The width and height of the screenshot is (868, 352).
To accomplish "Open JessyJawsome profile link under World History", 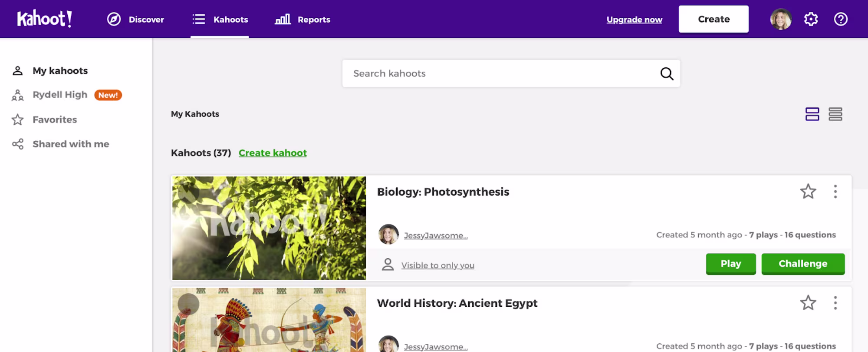I will click(x=436, y=346).
